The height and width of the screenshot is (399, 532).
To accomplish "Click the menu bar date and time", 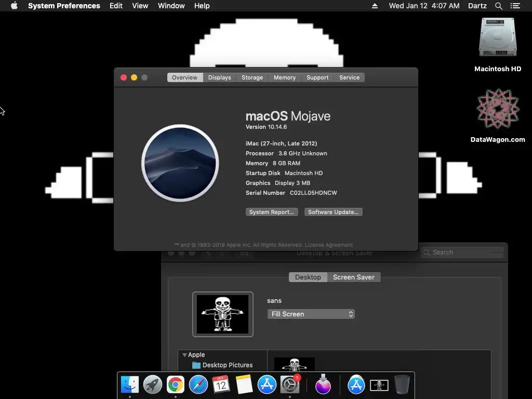I will pyautogui.click(x=424, y=6).
